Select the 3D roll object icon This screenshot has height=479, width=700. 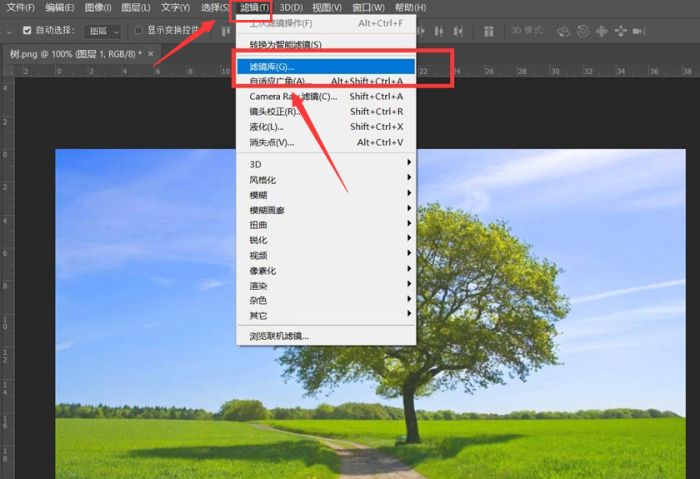click(x=583, y=31)
